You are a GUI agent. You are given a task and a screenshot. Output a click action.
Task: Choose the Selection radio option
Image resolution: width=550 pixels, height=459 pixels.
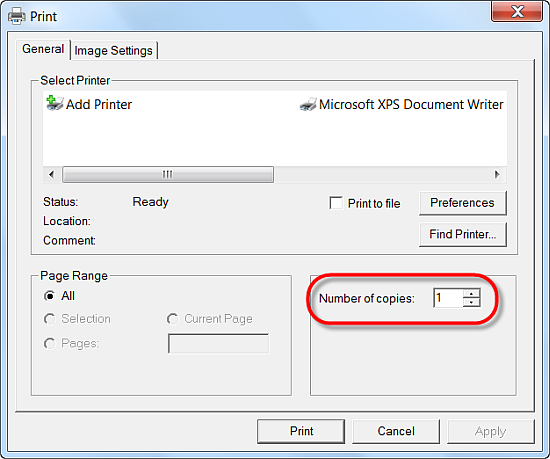click(49, 319)
